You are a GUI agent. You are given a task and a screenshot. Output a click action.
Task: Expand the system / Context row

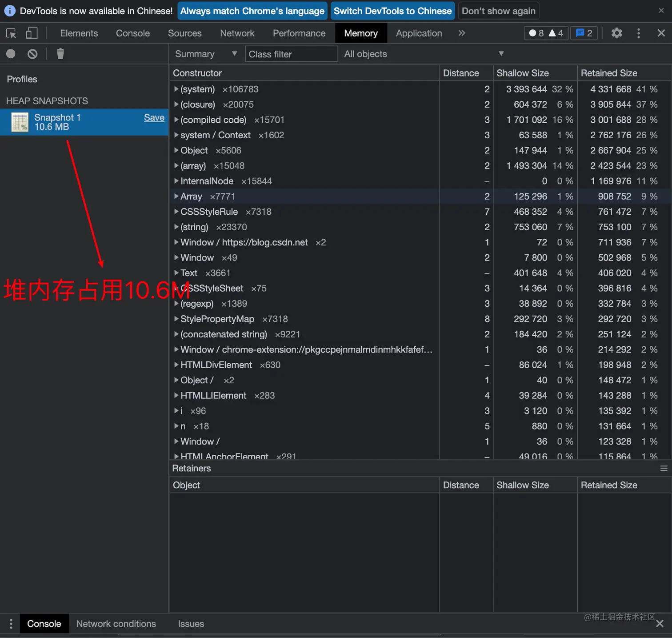coord(176,135)
